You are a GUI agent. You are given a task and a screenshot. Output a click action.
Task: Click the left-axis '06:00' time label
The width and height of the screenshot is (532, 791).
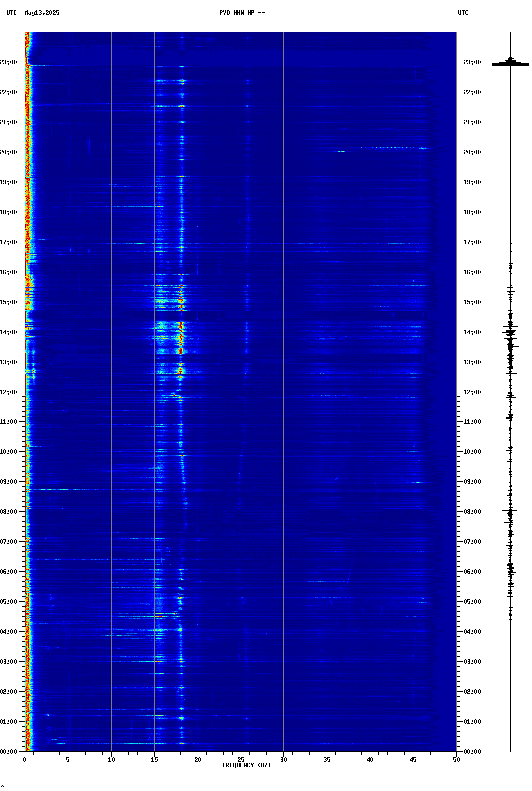8,572
